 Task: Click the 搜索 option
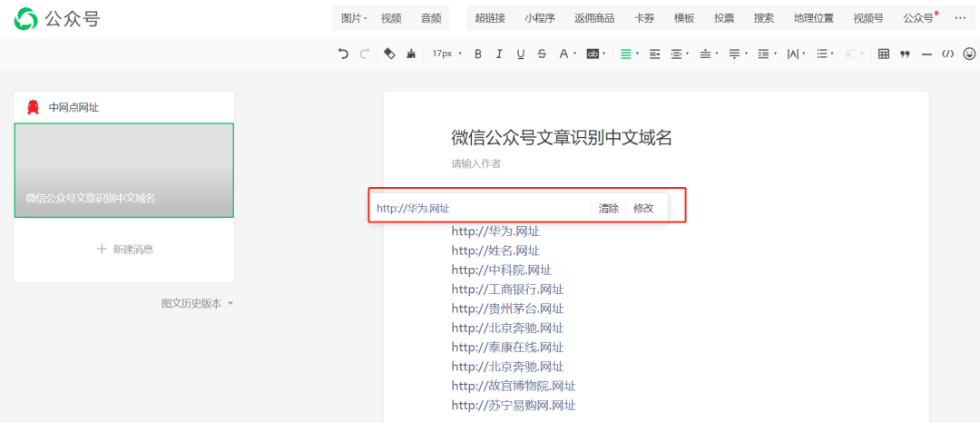pos(764,18)
